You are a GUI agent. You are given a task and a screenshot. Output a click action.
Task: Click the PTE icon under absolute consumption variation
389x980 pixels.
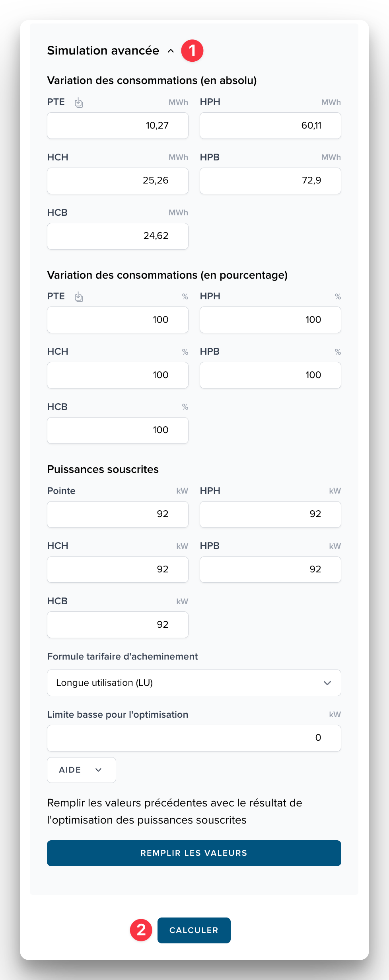coord(79,103)
